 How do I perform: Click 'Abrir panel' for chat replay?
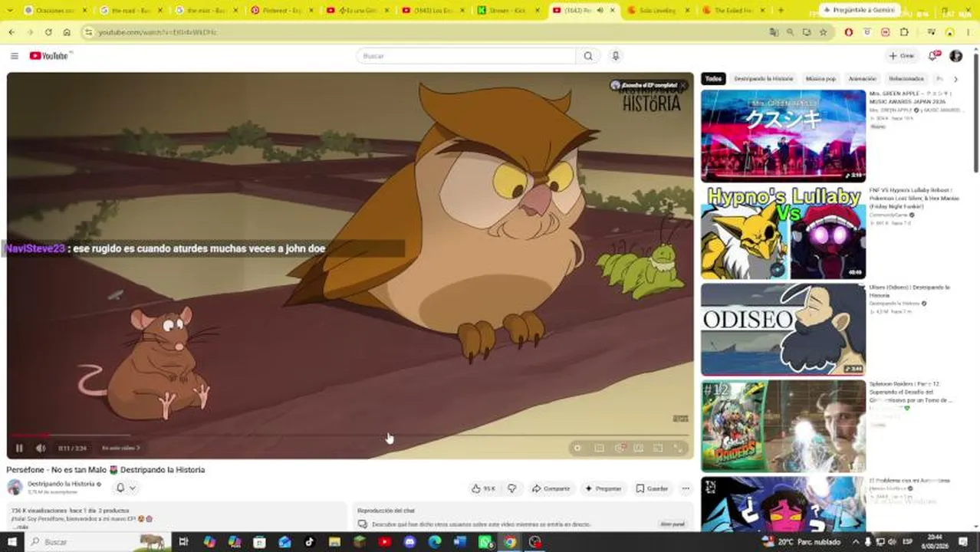click(x=672, y=524)
